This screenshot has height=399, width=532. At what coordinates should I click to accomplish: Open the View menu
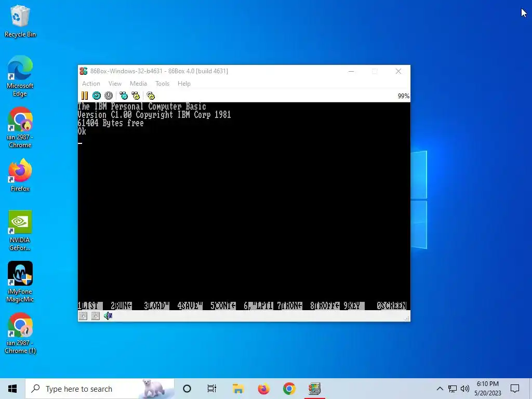tap(115, 84)
